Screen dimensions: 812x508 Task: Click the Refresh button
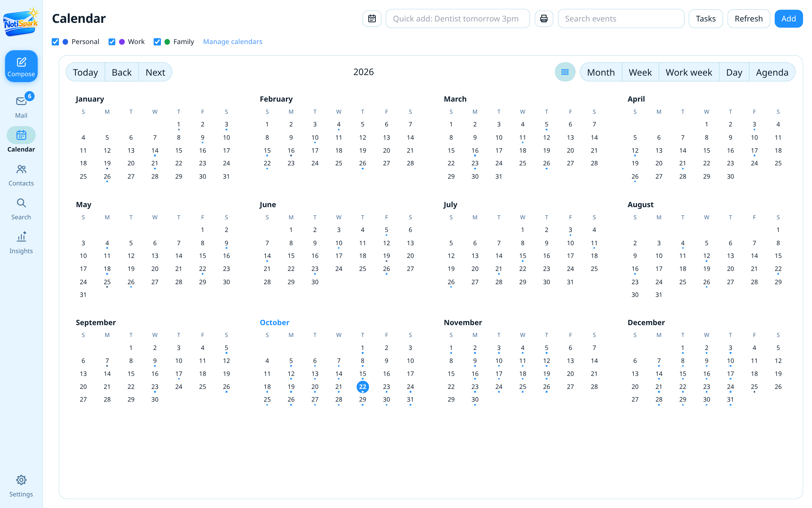click(748, 18)
